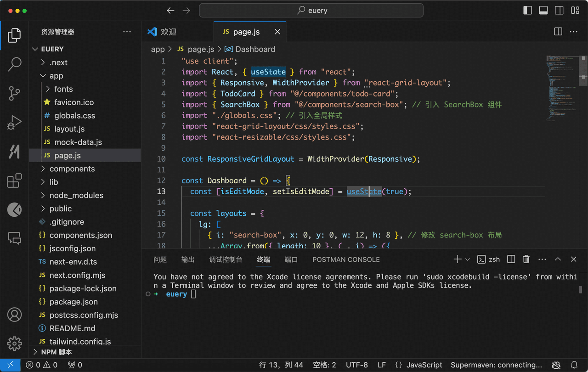Expand the fonts folder
Image resolution: width=588 pixels, height=372 pixels.
85,89
